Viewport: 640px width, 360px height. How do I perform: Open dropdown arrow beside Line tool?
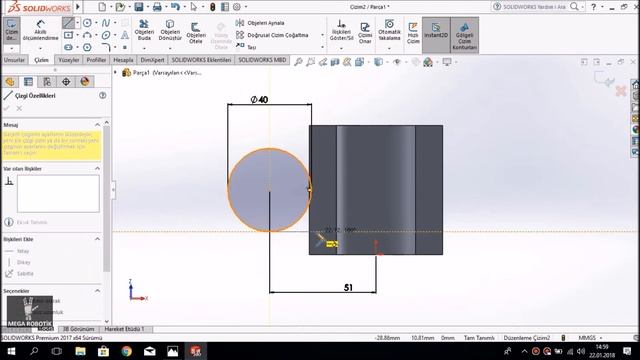[x=78, y=23]
